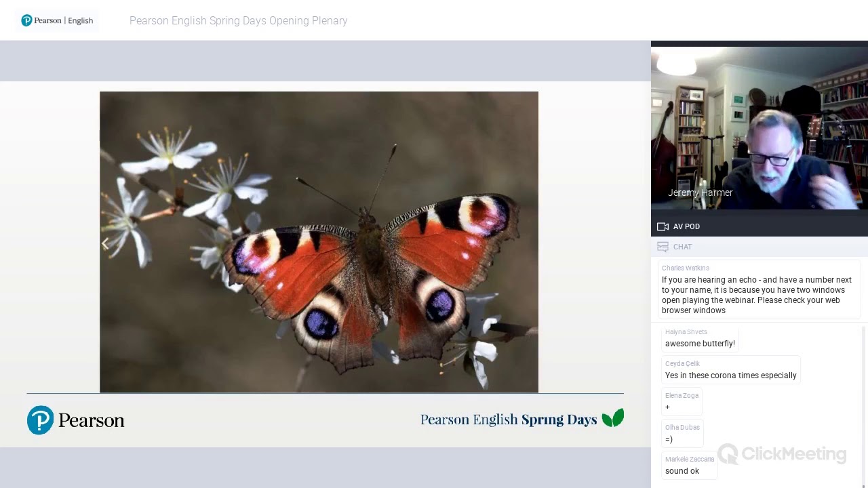Click the name 'Ceyda Çelik' in chat

(x=682, y=364)
